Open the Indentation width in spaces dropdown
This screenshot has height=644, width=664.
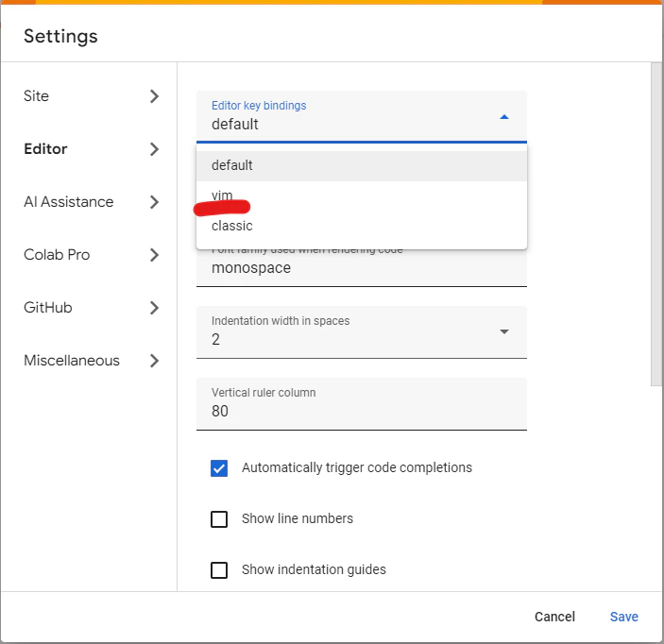(503, 331)
